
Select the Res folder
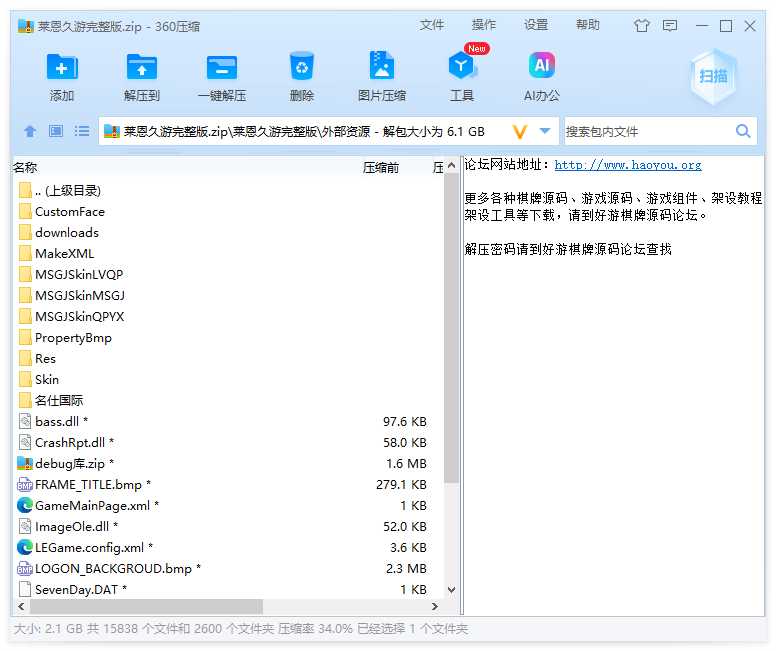[x=37, y=358]
